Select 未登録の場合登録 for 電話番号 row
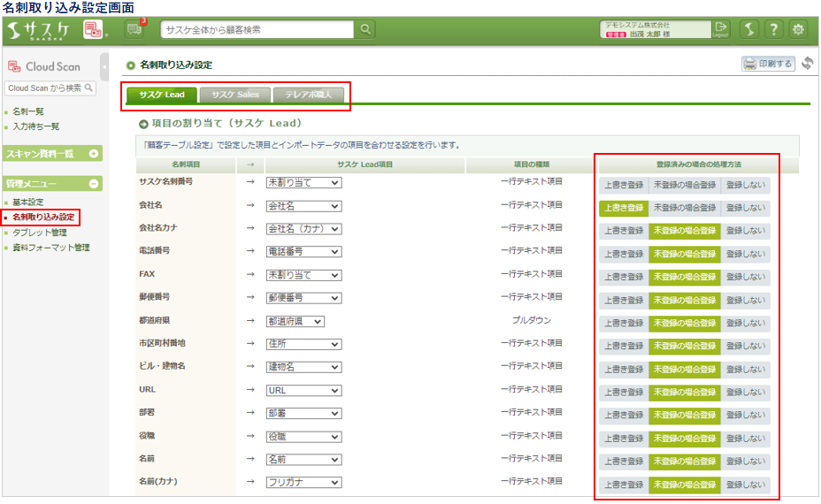The width and height of the screenshot is (821, 504). point(685,254)
